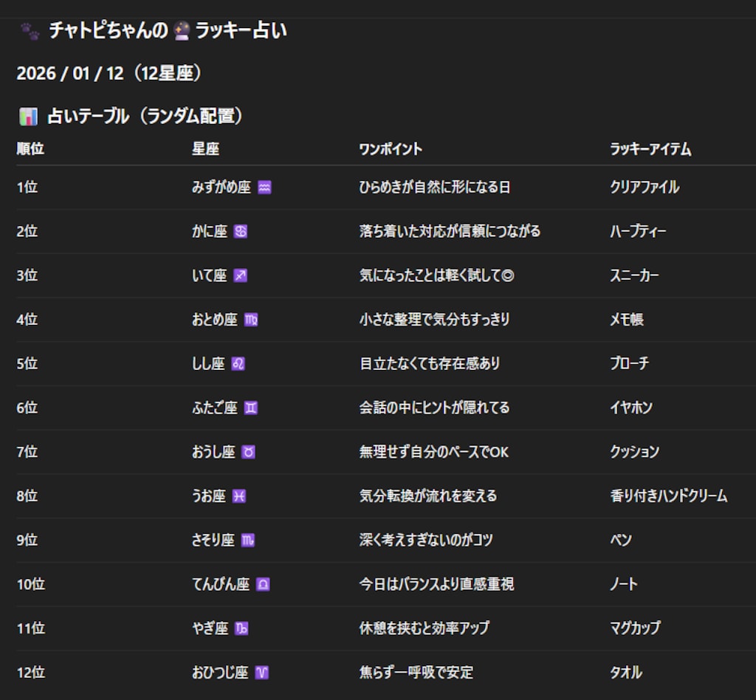This screenshot has width=756, height=700.
Task: Select the Aries symbol beside おひつじ座
Action: (262, 673)
